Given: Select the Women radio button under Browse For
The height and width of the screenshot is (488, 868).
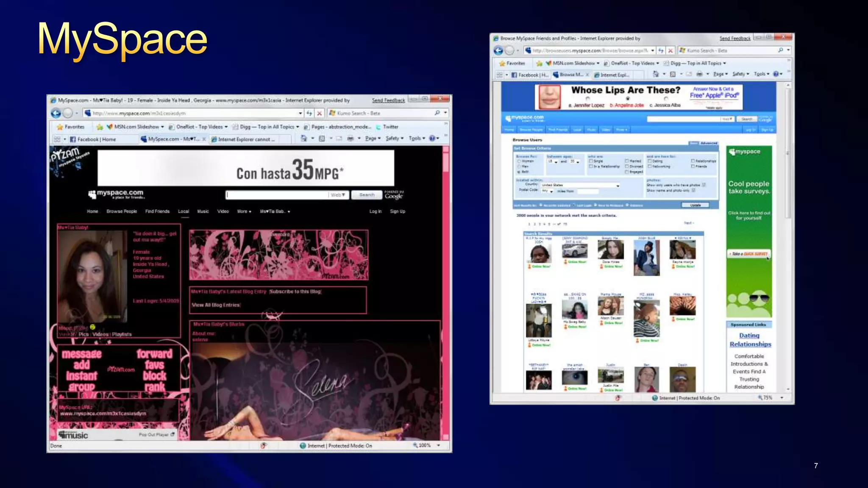Looking at the screenshot, I should tap(519, 161).
